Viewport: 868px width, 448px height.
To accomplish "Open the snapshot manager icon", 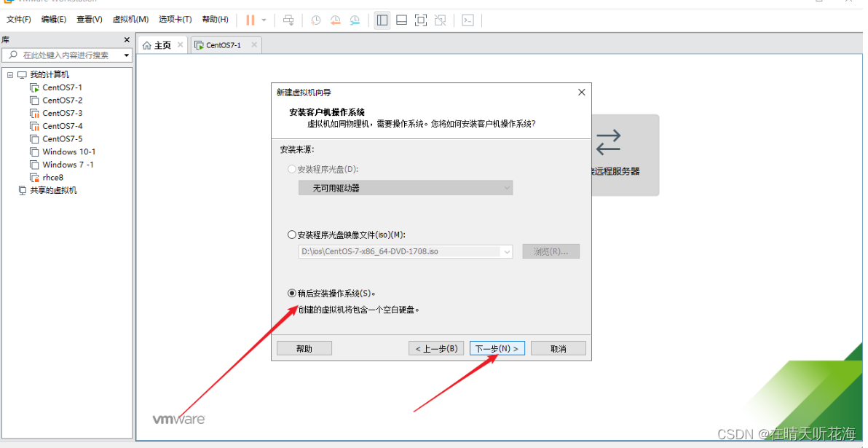I will (355, 20).
